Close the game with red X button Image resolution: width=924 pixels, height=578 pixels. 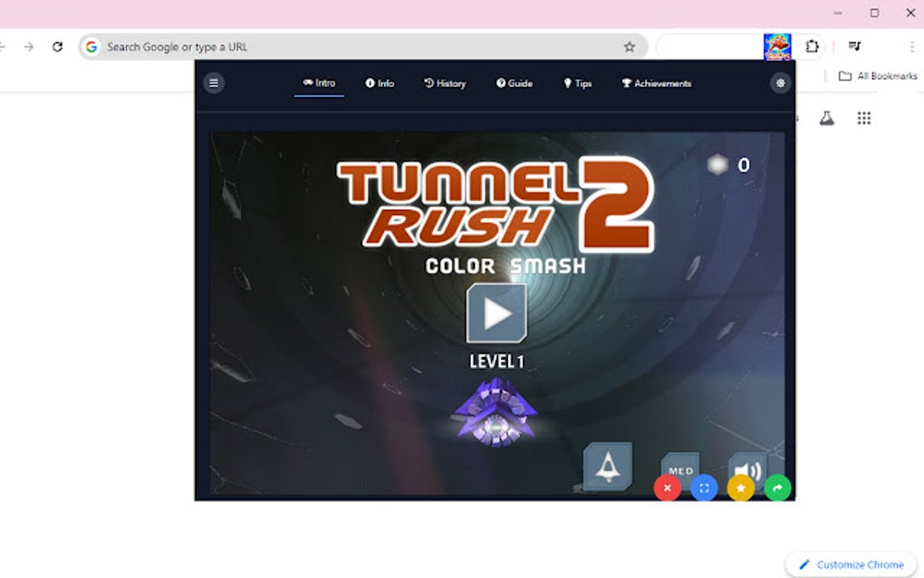pos(667,487)
